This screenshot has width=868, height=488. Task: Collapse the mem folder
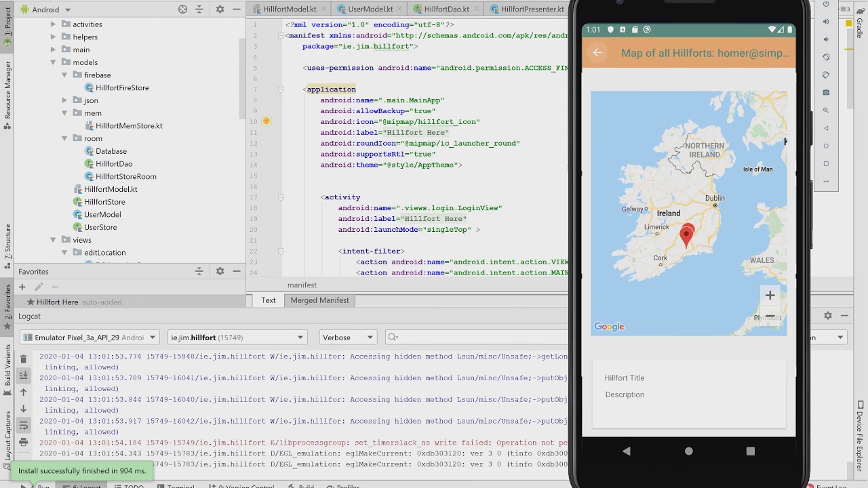point(64,113)
